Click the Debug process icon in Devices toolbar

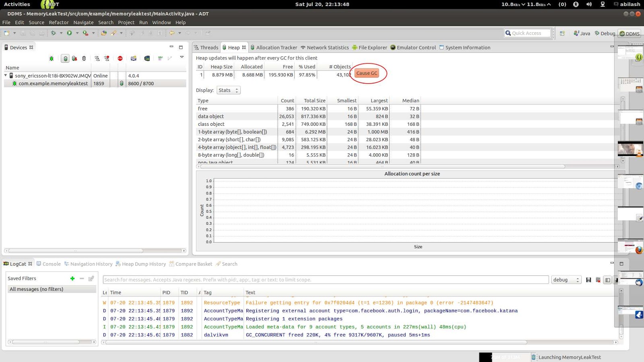tap(52, 59)
